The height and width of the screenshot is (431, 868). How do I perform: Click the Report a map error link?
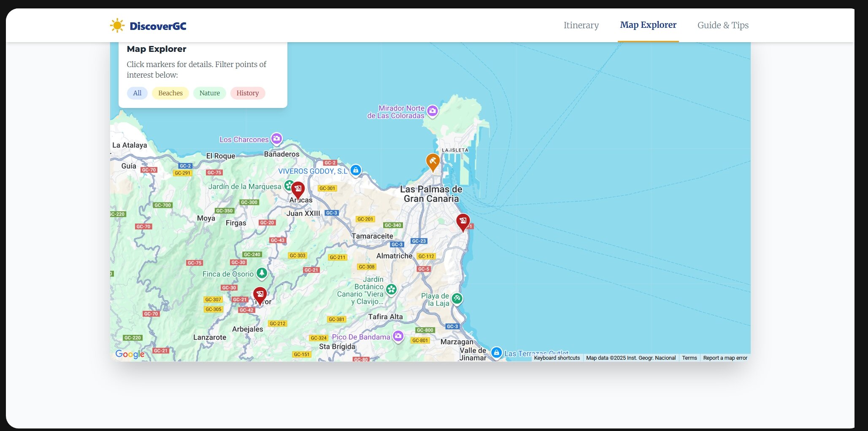click(725, 358)
